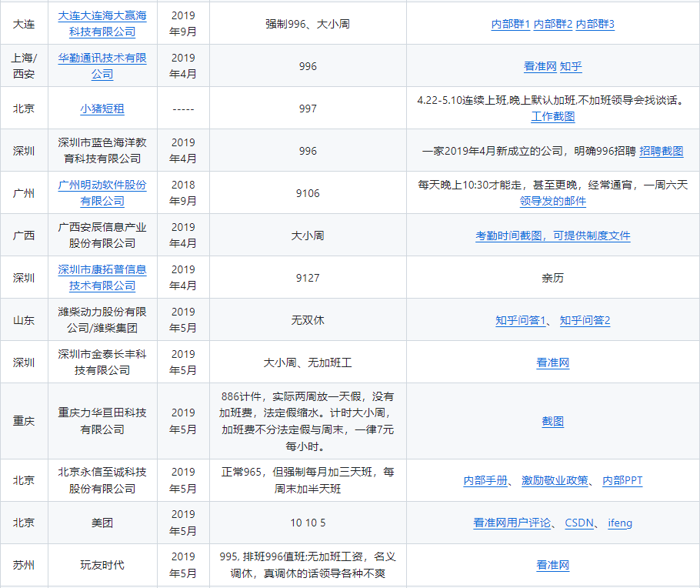Image resolution: width=700 pixels, height=588 pixels.
Task: Open 知乎问答2 link for 潍柴动力
Action: 585,320
